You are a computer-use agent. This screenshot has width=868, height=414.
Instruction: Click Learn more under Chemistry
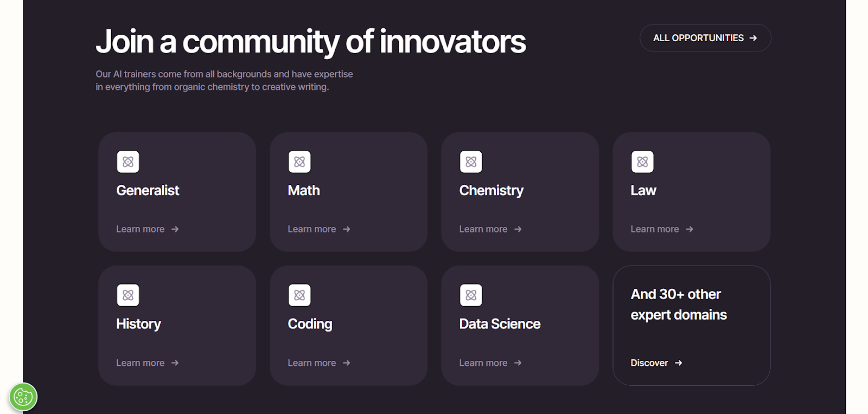[483, 229]
